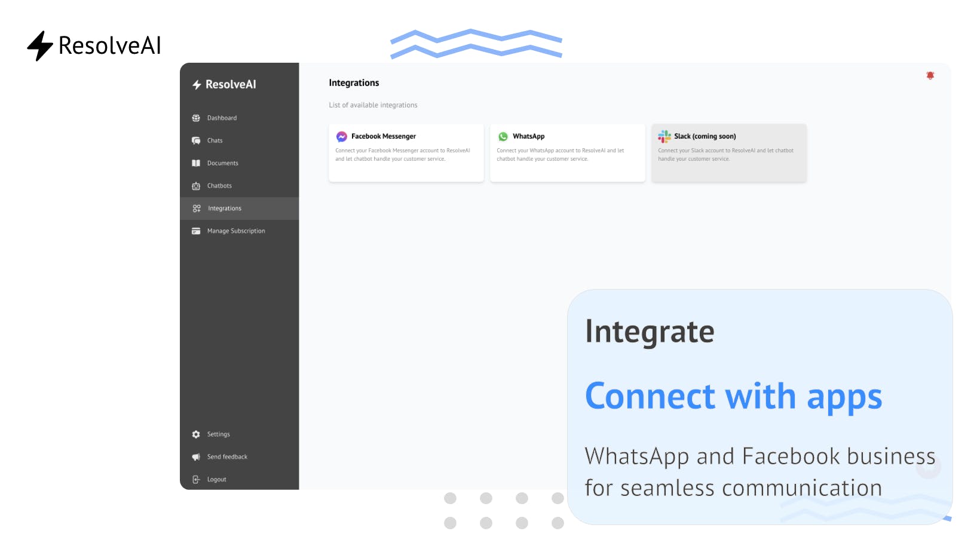Click the Slack logo icon

(664, 137)
